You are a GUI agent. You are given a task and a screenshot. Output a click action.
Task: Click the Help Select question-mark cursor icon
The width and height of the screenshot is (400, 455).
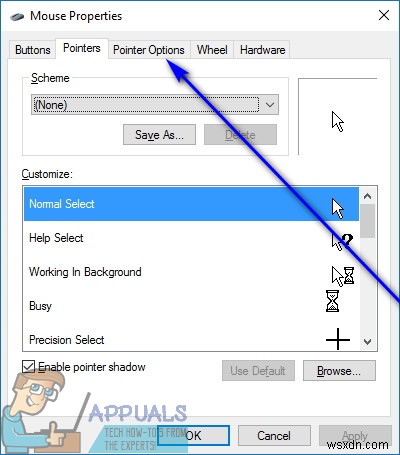[342, 241]
